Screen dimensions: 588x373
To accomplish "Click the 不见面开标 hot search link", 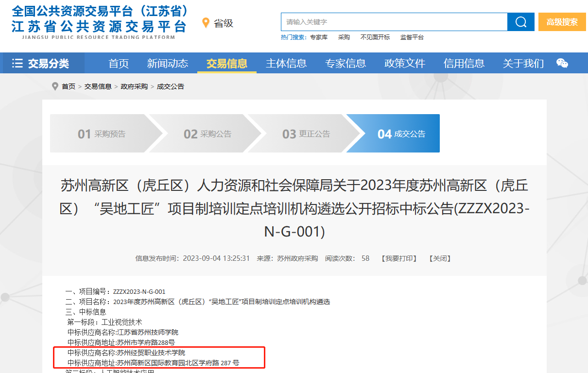I will point(375,37).
